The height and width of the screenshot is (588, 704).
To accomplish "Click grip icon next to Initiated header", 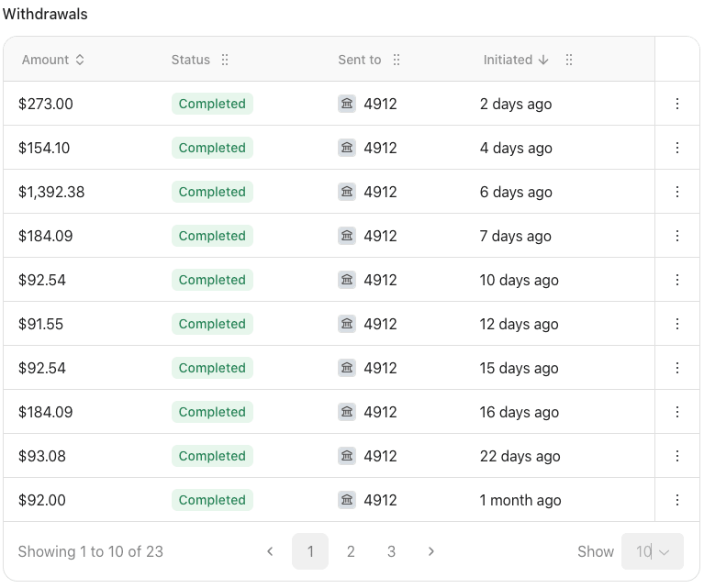I will coord(569,60).
